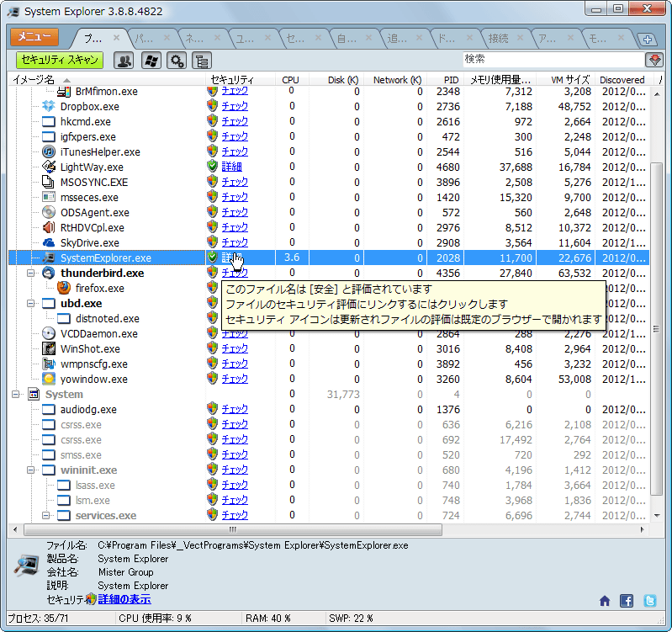Click the red arrow icon beside search
The width and height of the screenshot is (672, 632).
tap(654, 60)
